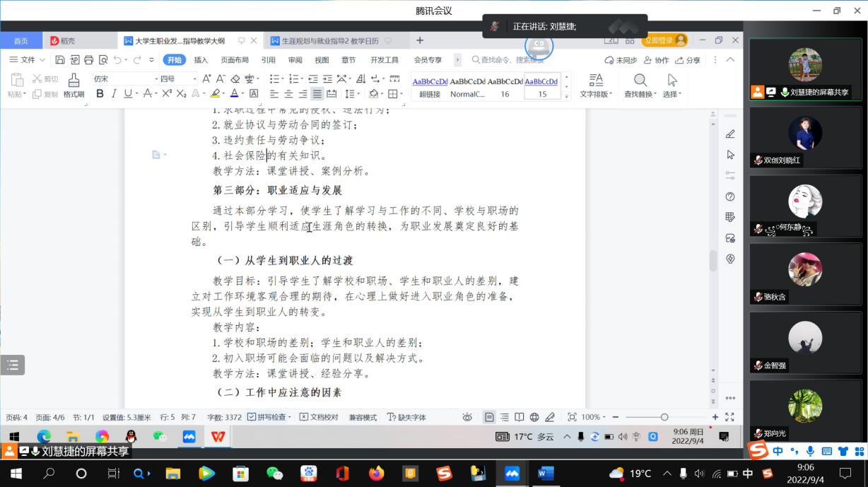Image resolution: width=868 pixels, height=487 pixels.
Task: Click the Save icon in quick toolbar
Action: 60,60
